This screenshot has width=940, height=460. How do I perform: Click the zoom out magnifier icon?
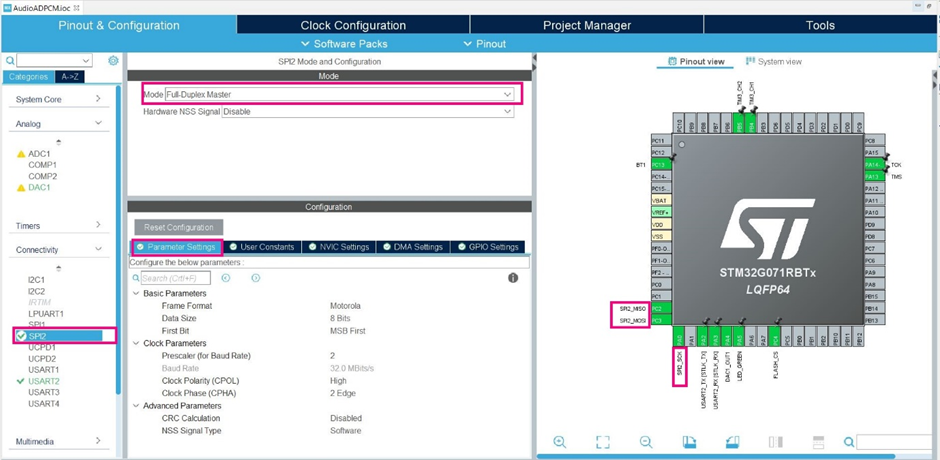coord(646,442)
